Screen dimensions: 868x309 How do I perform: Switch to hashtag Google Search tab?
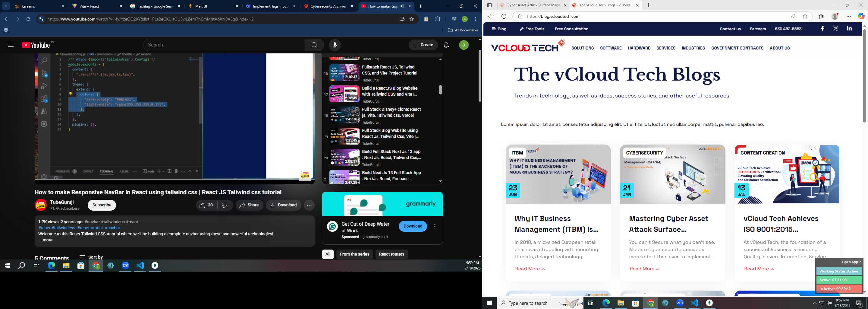coord(155,6)
